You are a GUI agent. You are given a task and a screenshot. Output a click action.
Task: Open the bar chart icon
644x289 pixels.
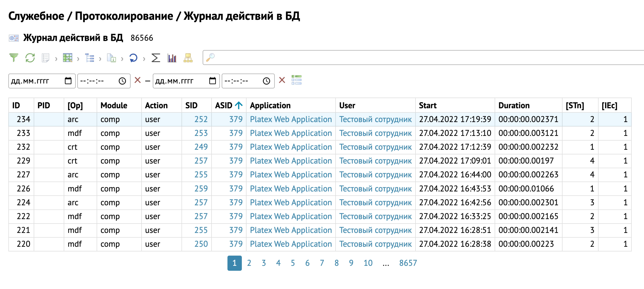172,58
